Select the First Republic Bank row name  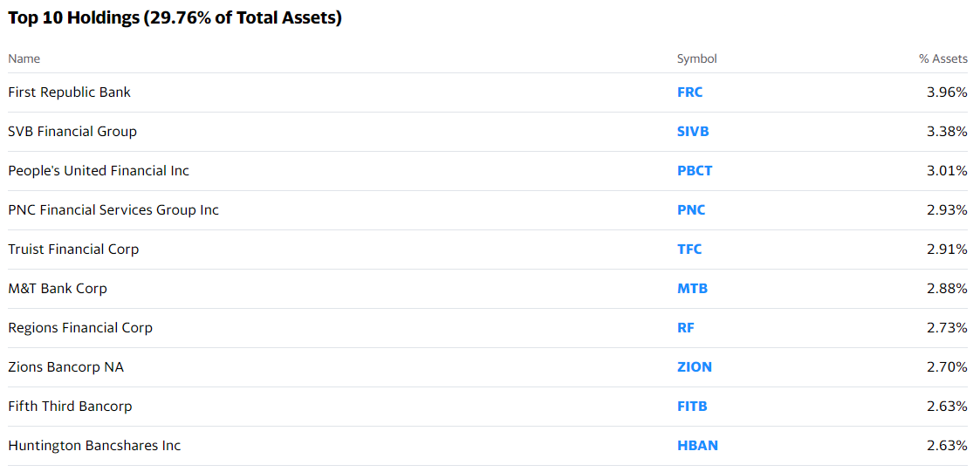[x=69, y=92]
